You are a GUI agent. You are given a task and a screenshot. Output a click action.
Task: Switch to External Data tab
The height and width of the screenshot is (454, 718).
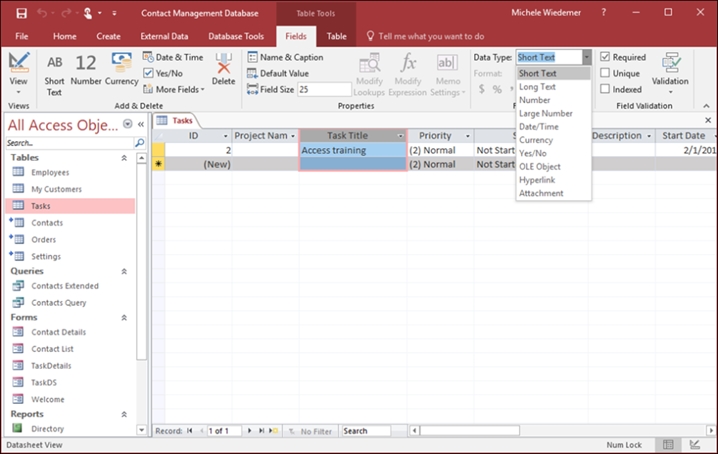[x=164, y=36]
